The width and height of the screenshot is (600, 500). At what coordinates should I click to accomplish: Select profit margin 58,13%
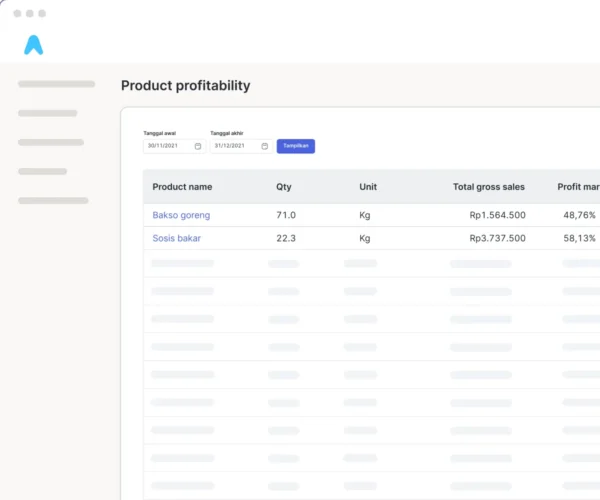(x=579, y=238)
